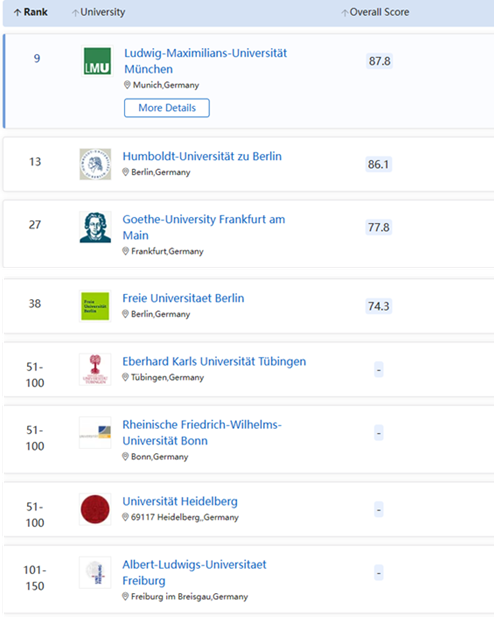Click the dash score in Freiburg row
494x617 pixels.
point(379,573)
